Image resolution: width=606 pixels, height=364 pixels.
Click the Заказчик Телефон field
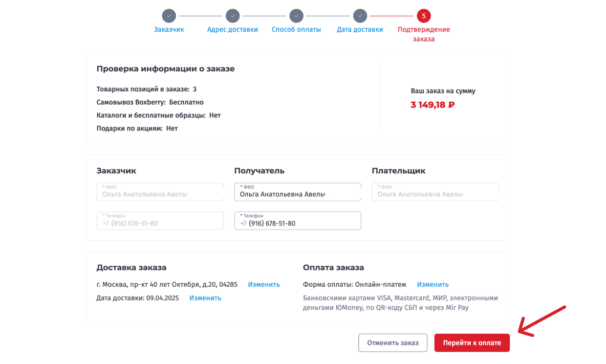160,221
